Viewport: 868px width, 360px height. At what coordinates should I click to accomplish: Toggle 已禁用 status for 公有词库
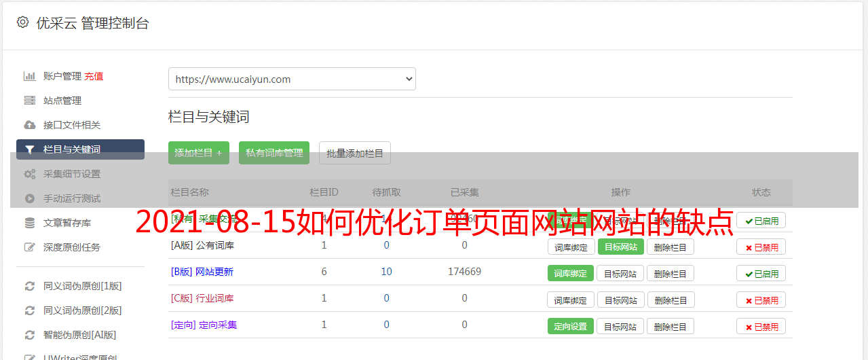(x=761, y=247)
